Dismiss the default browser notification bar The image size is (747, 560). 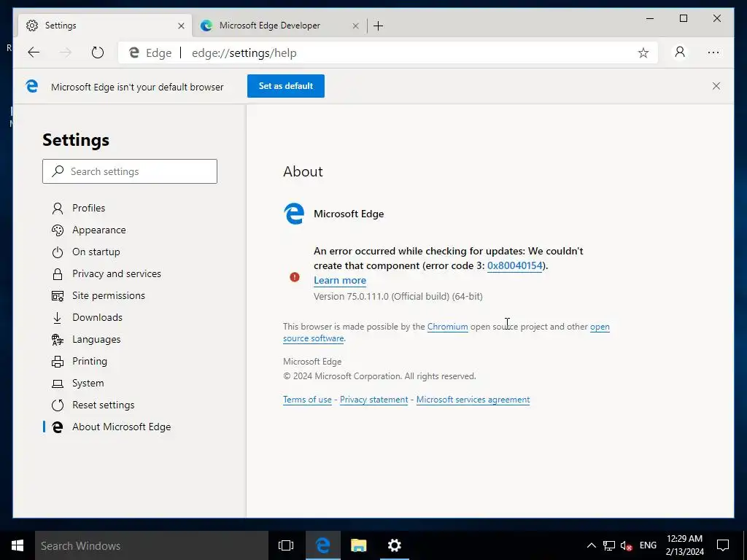point(716,86)
